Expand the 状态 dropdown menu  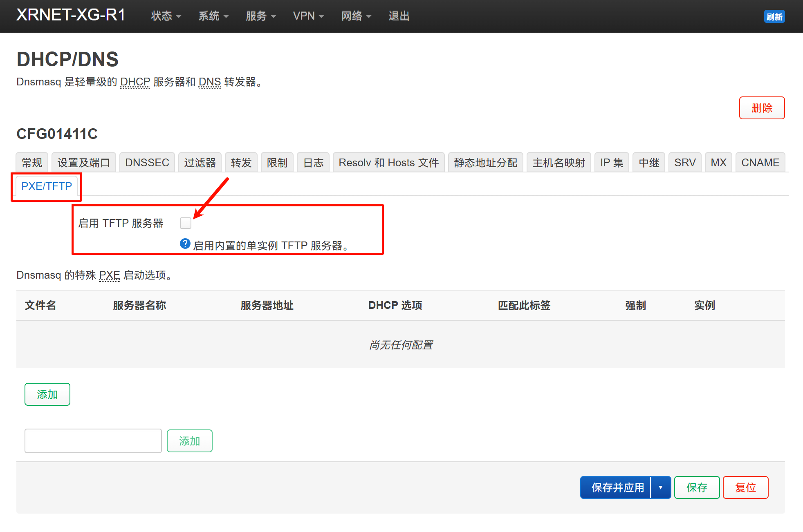coord(166,16)
